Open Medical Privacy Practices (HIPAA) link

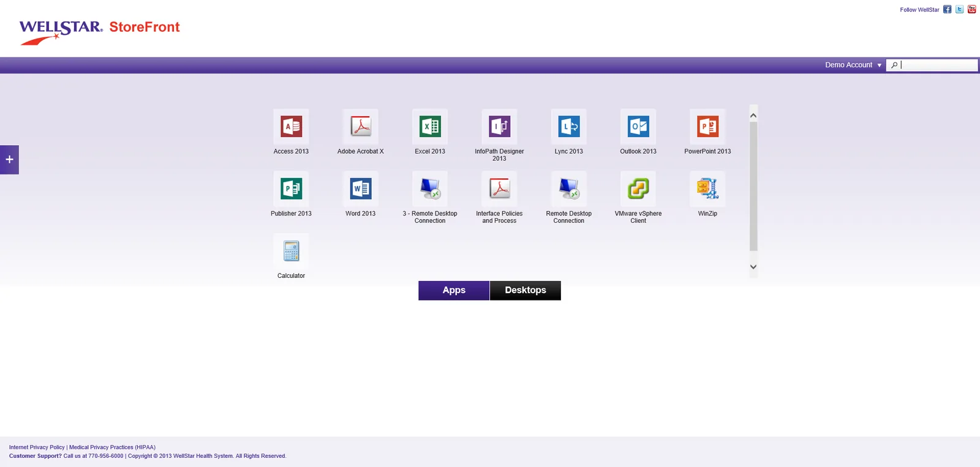tap(112, 447)
